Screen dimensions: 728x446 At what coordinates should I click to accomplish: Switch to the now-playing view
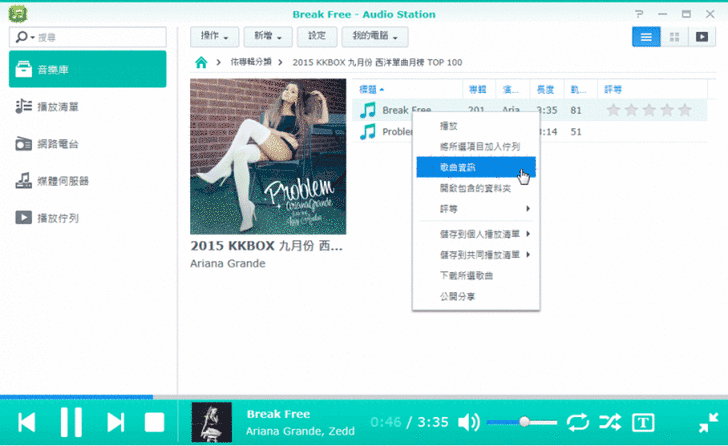[x=702, y=37]
